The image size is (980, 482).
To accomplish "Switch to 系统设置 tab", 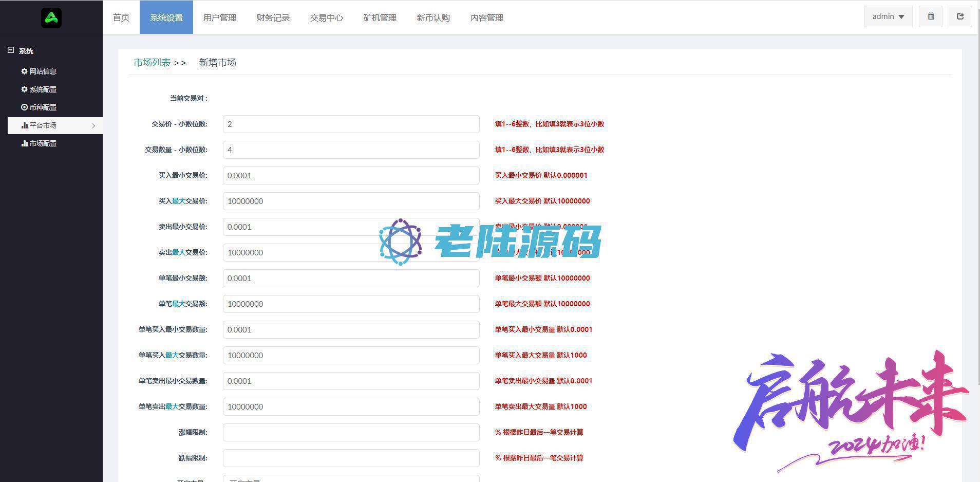I will tap(166, 17).
